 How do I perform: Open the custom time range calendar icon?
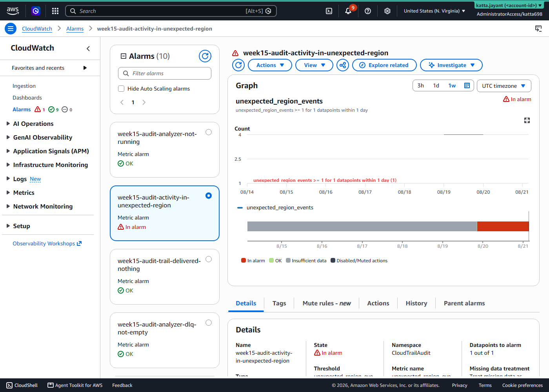(x=467, y=85)
